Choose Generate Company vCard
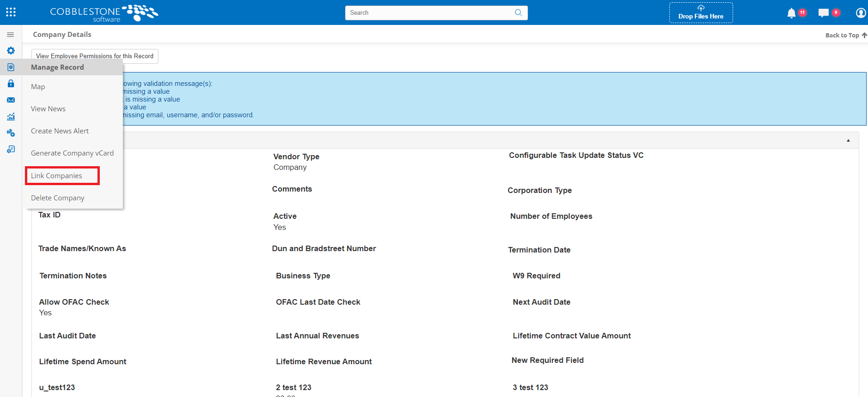The width and height of the screenshot is (868, 397). coord(72,153)
